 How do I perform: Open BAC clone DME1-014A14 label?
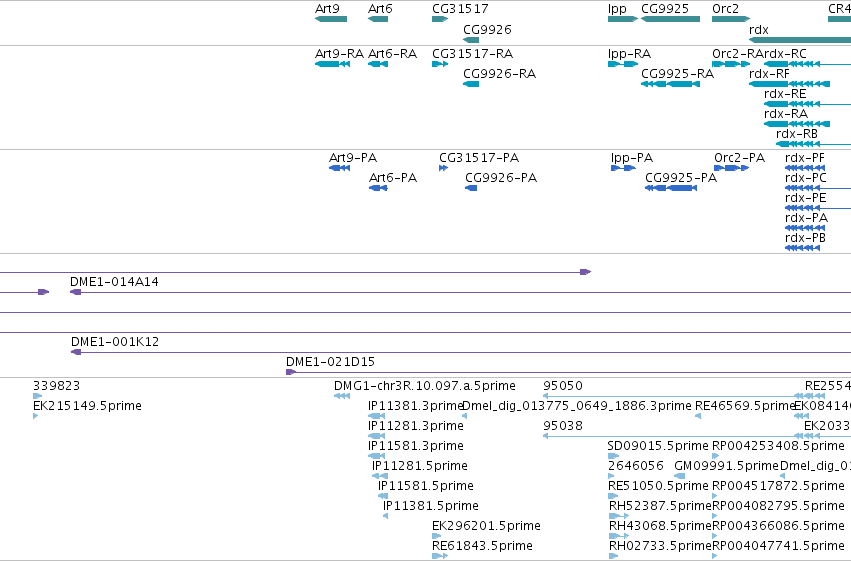click(114, 282)
